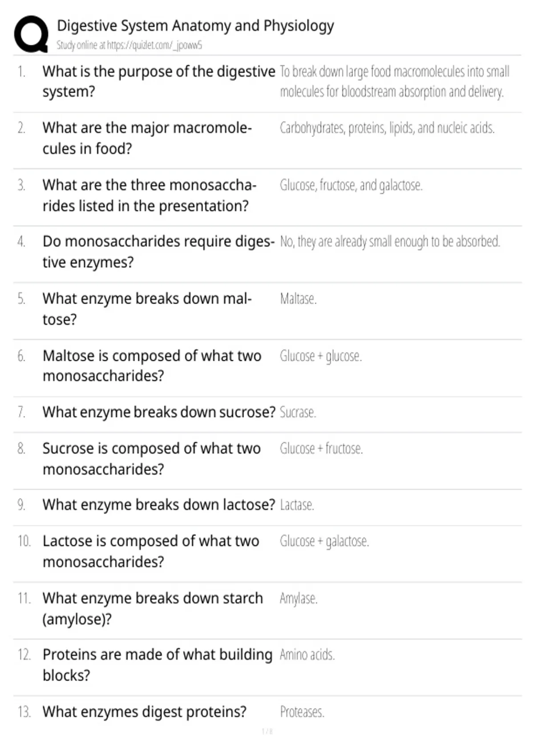Click the answer Carbohydrates, proteins, lipids, nucleic acids
The image size is (534, 756).
point(387,128)
